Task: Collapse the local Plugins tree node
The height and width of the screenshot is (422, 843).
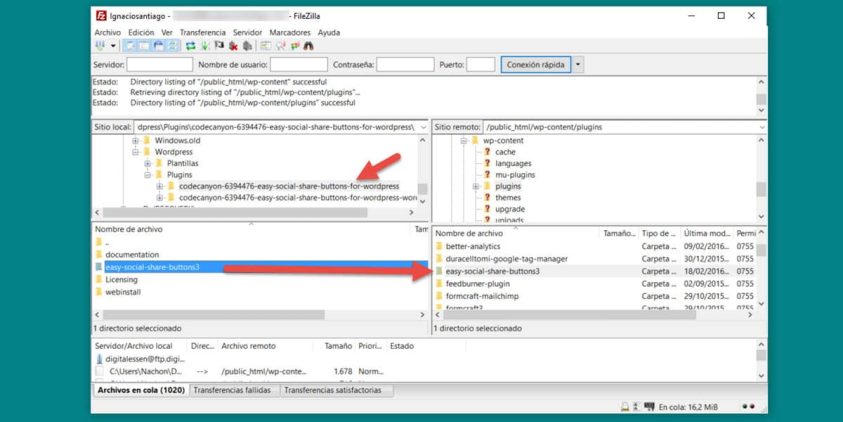Action: coord(147,175)
